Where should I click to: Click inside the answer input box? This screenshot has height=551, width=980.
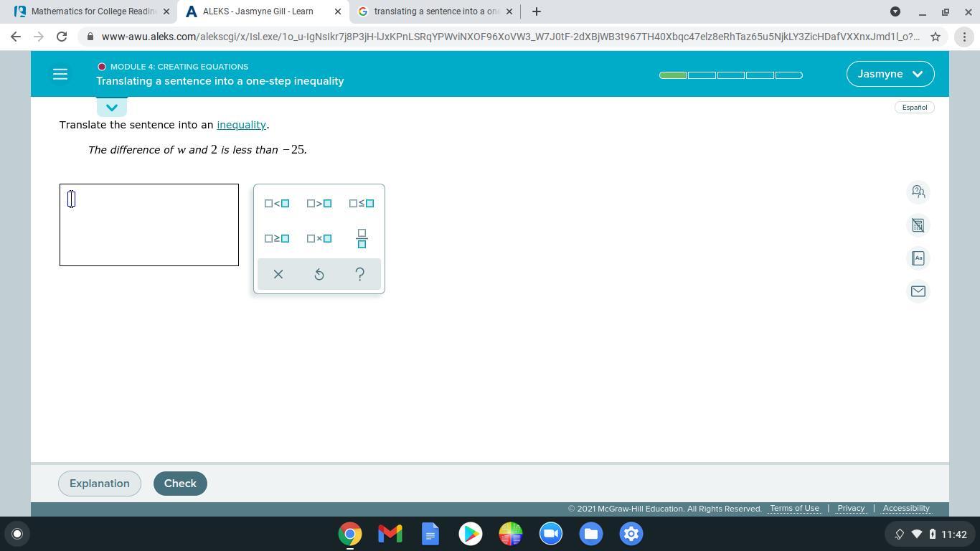point(149,225)
